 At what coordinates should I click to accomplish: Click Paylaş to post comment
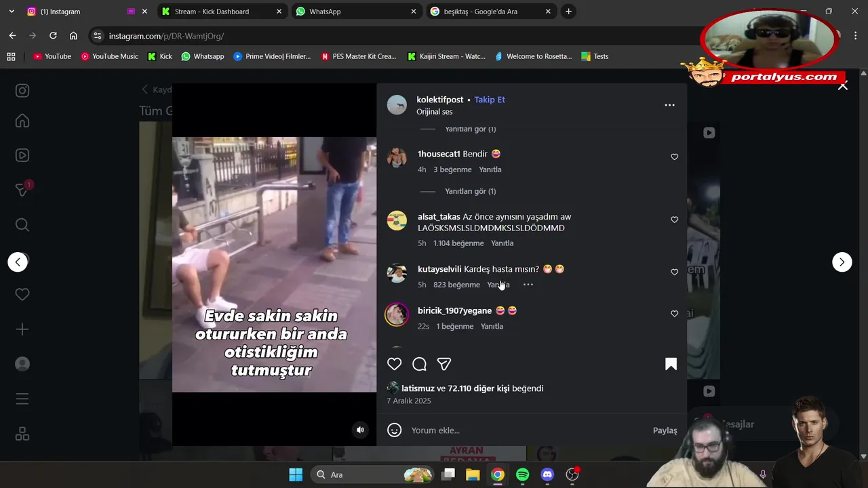point(665,430)
